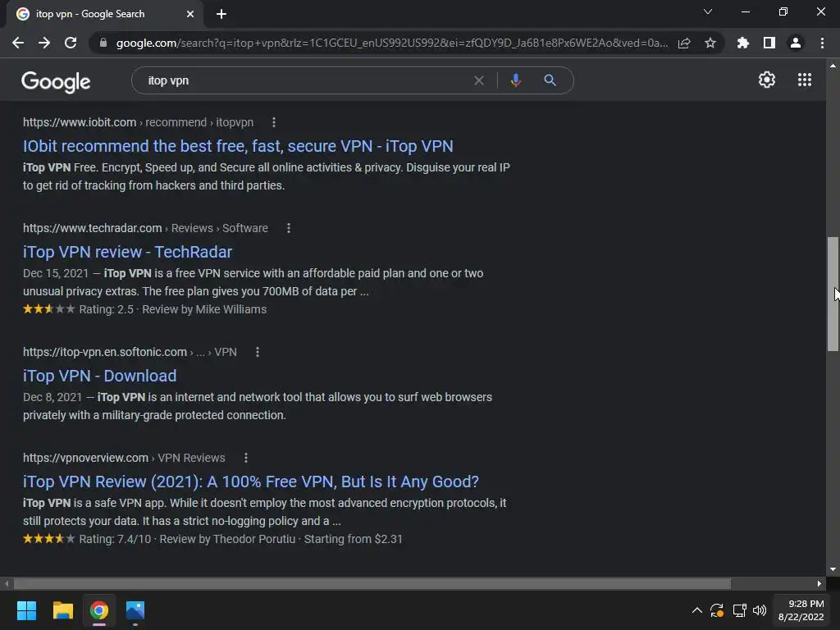The width and height of the screenshot is (840, 630).
Task: Open options for the techradar.com result
Action: pos(289,228)
